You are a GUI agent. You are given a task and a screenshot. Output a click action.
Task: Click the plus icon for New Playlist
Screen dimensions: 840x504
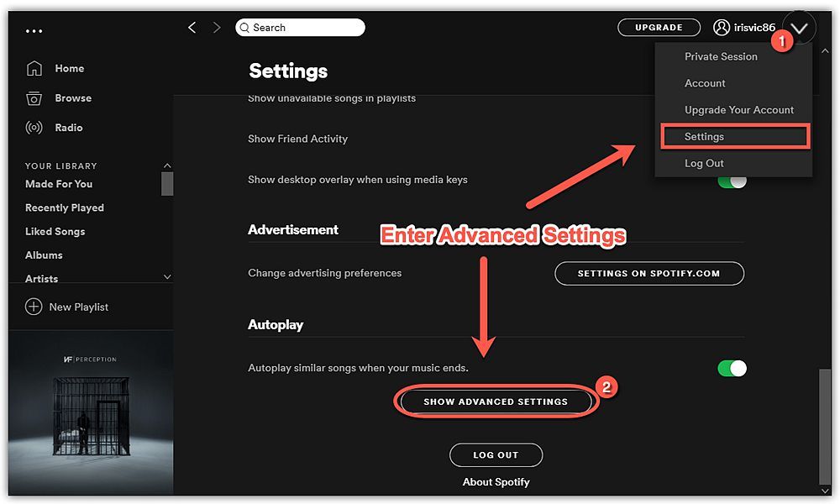pyautogui.click(x=34, y=307)
